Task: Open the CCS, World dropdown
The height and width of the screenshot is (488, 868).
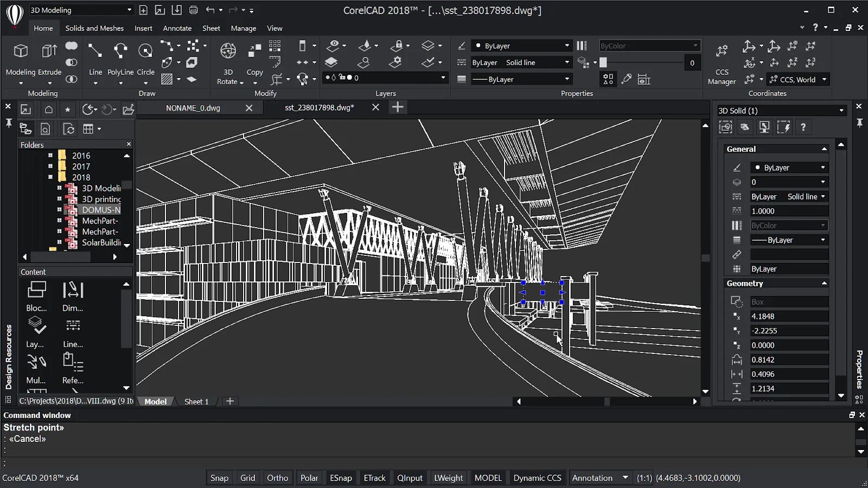Action: tap(799, 79)
